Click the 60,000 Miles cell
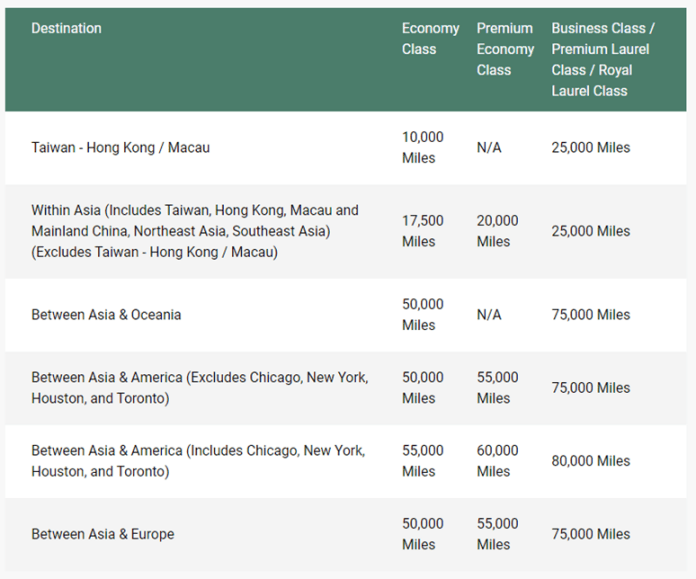This screenshot has height=579, width=696. pos(497,461)
